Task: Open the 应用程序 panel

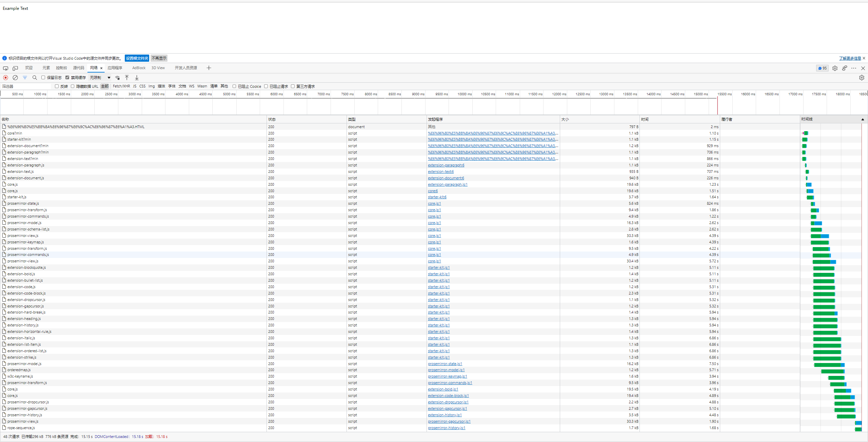Action: (x=115, y=68)
